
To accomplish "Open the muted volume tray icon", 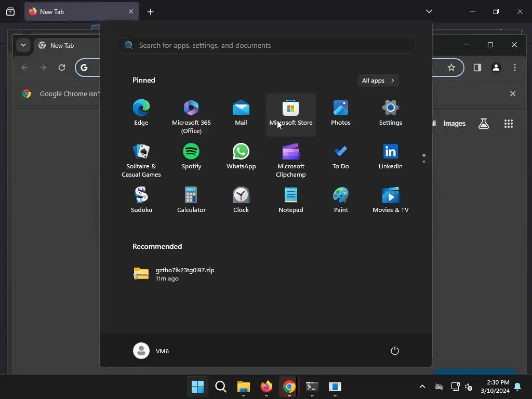I will coord(469,387).
